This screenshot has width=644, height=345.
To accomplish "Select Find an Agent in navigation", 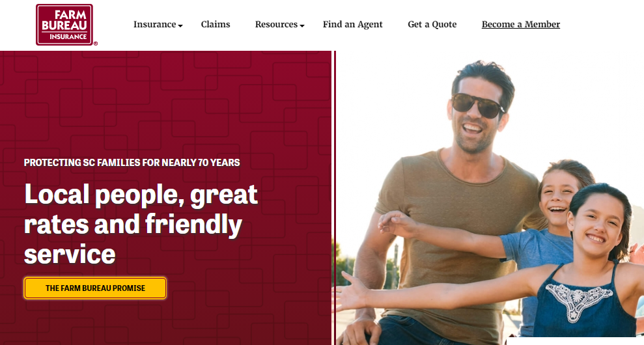I will pos(352,24).
